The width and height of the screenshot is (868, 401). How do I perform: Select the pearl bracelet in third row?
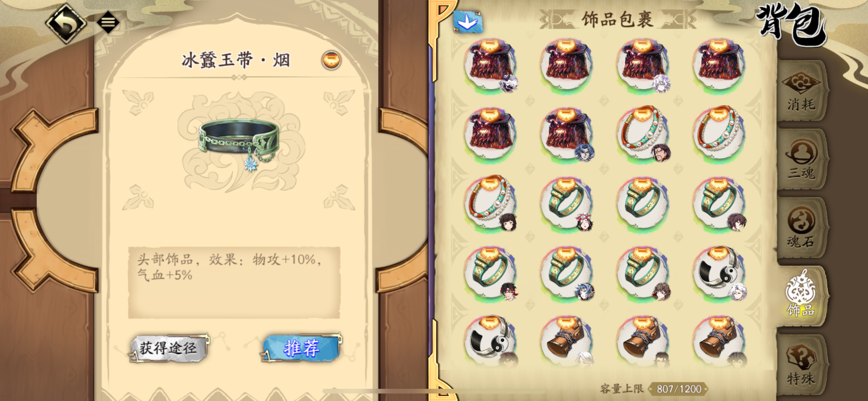pos(491,203)
